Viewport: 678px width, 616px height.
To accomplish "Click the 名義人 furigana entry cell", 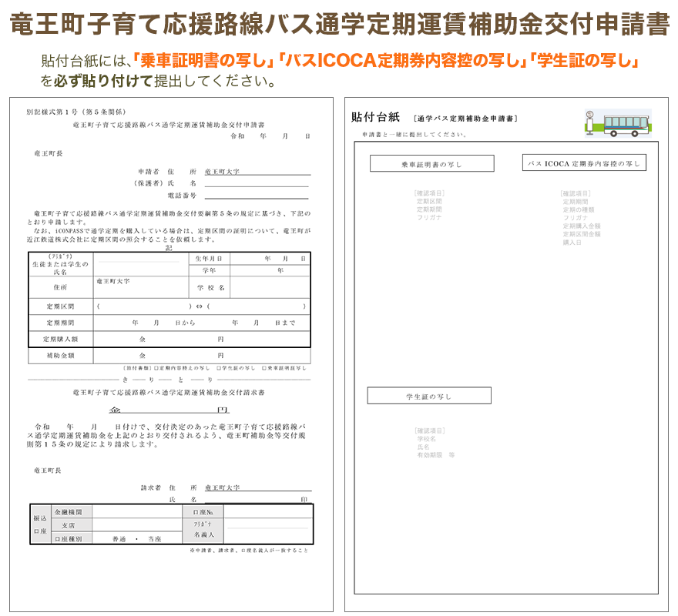I will (268, 531).
